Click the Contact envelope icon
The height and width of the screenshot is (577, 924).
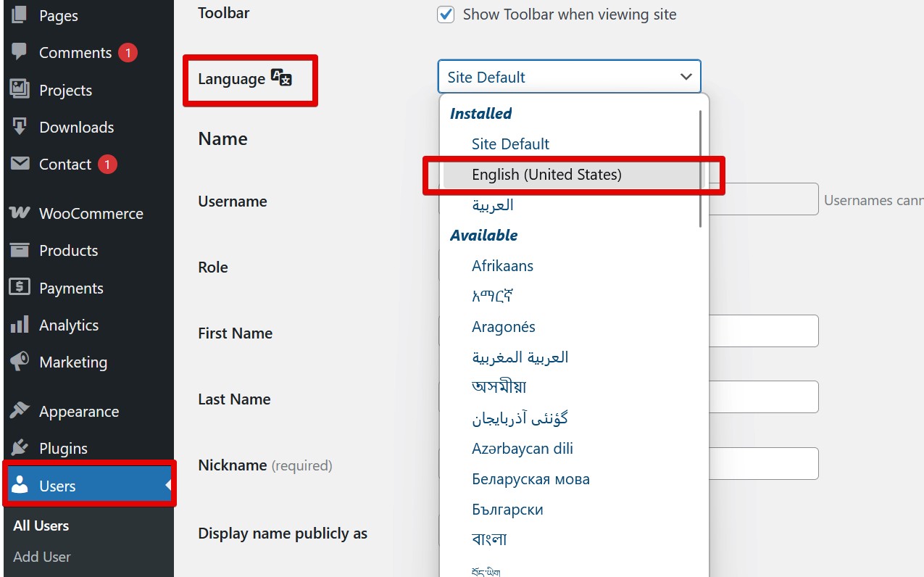(20, 164)
